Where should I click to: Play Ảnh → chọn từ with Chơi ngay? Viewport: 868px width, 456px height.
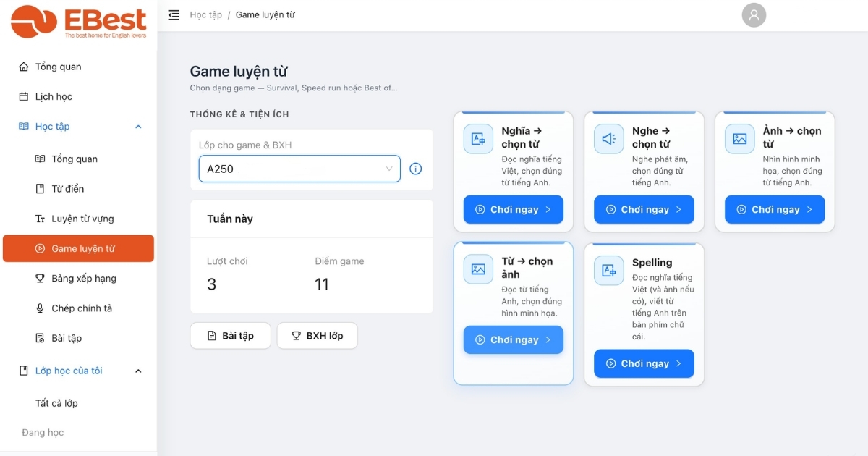775,209
